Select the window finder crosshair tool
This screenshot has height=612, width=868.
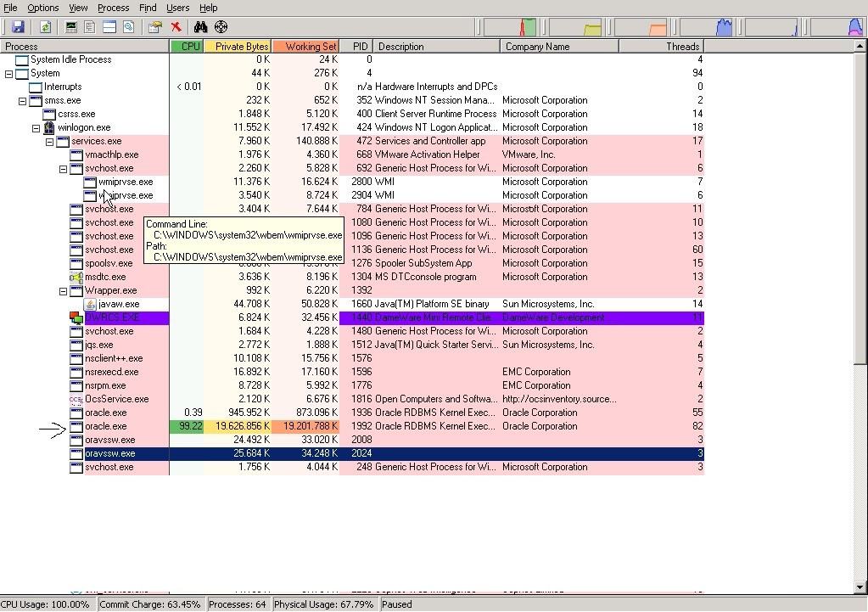221,26
